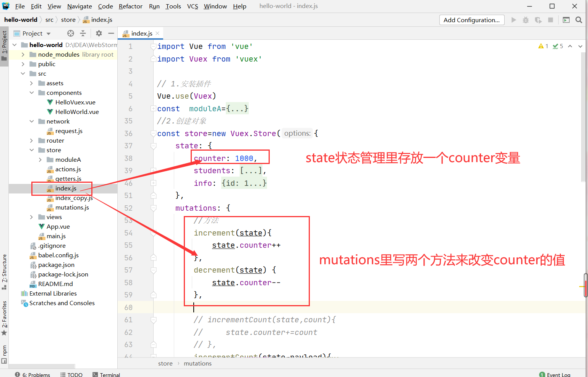This screenshot has width=588, height=377.
Task: Collapse the src folder
Action: 23,73
